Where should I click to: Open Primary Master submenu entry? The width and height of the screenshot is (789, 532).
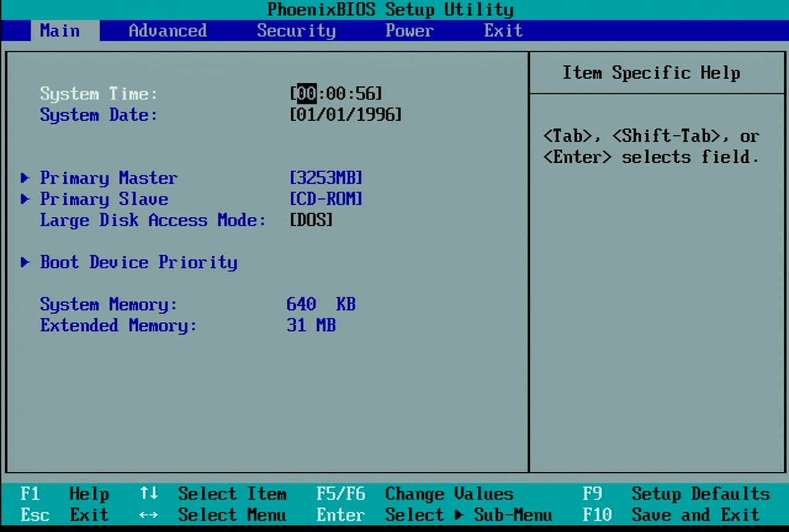(x=108, y=178)
